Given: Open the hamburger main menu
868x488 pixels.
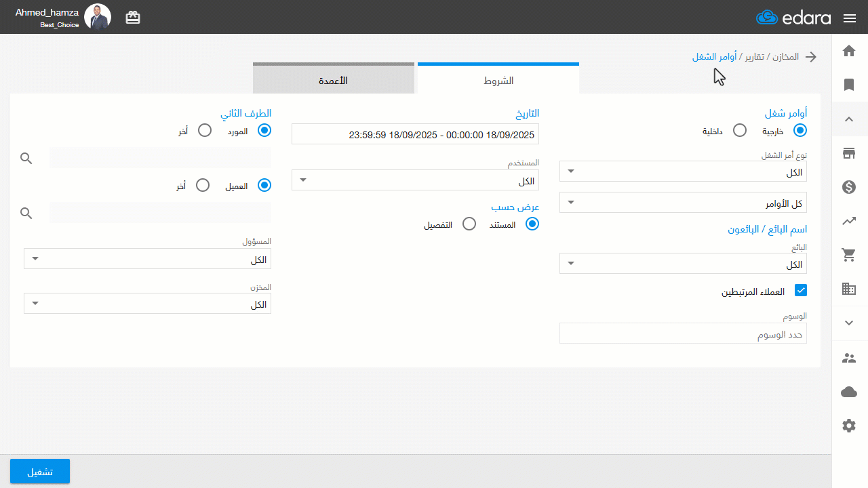Looking at the screenshot, I should (x=850, y=18).
